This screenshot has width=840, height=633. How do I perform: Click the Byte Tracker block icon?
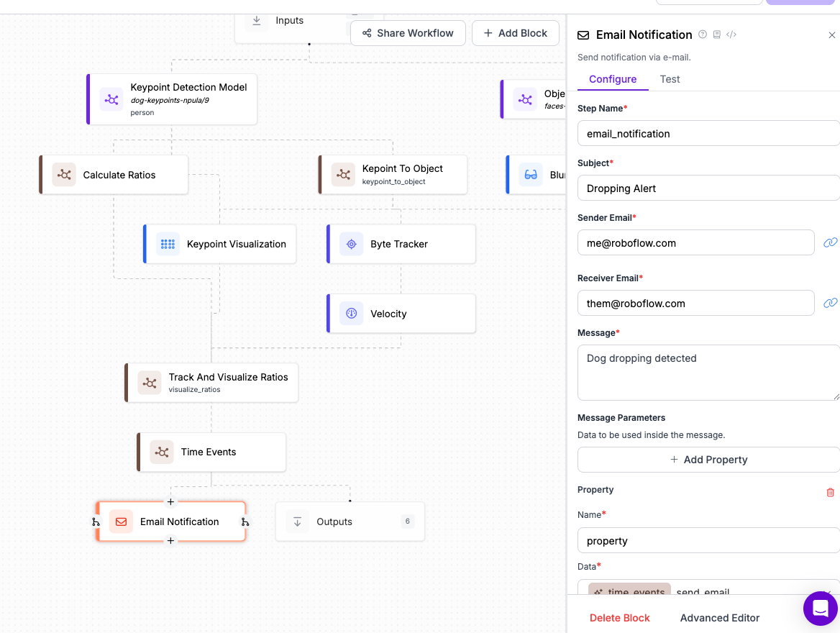coord(352,244)
